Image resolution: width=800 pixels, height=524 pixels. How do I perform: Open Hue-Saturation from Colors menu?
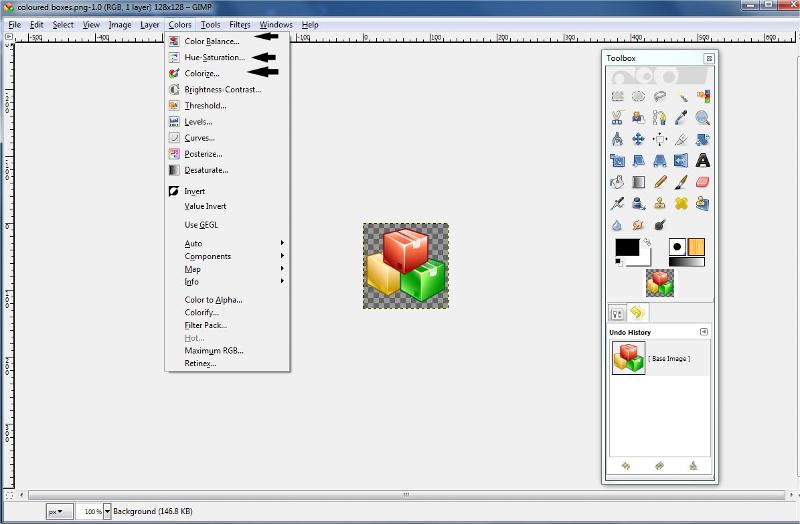214,57
